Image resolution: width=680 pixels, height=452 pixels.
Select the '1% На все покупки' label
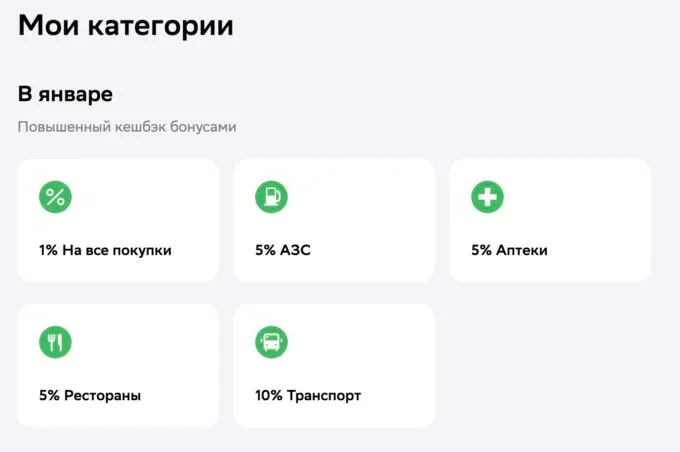pyautogui.click(x=105, y=250)
